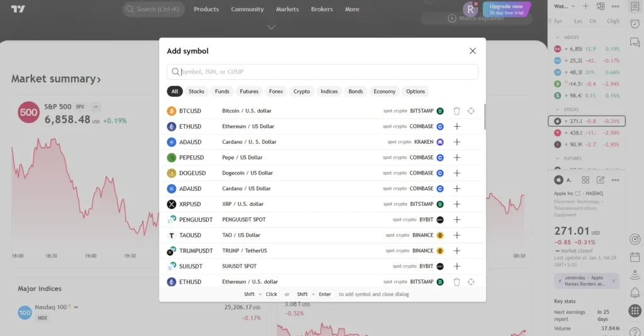The image size is (644, 336).
Task: Open the Market summary link
Action: pyautogui.click(x=56, y=79)
